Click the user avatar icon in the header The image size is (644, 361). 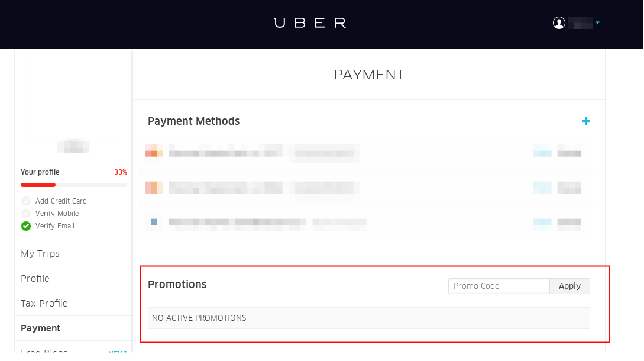[559, 23]
